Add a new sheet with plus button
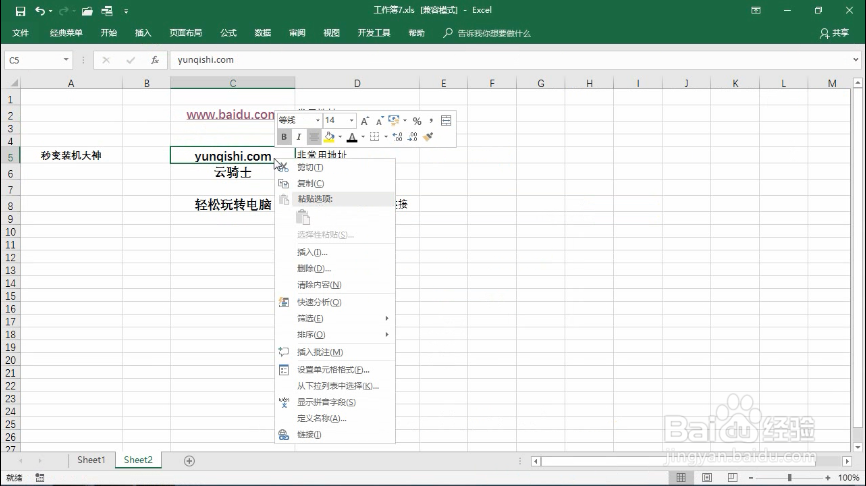 (x=189, y=461)
